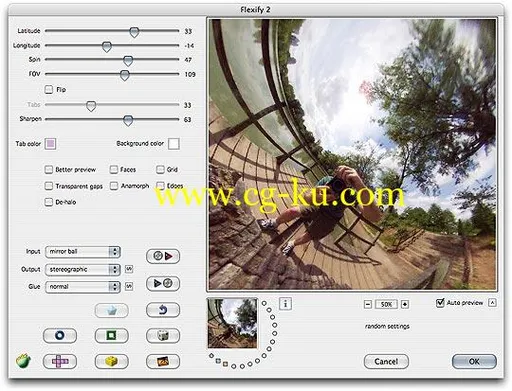Click the Spin value 47

(188, 60)
